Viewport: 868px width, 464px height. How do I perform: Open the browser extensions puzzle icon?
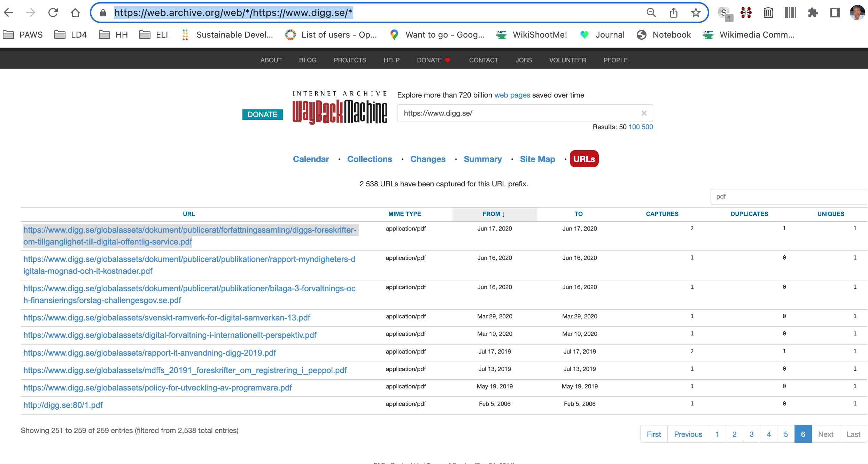pyautogui.click(x=813, y=13)
